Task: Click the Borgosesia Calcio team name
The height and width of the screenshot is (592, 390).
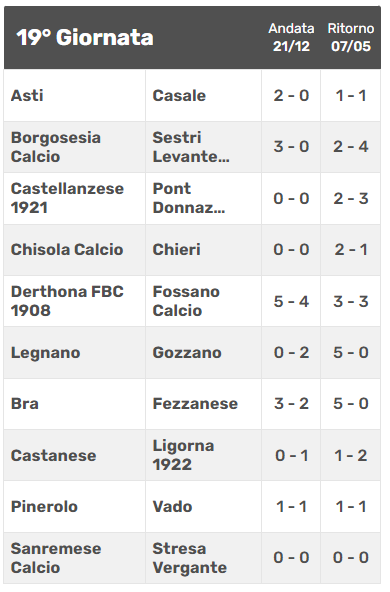Action: pos(56,147)
